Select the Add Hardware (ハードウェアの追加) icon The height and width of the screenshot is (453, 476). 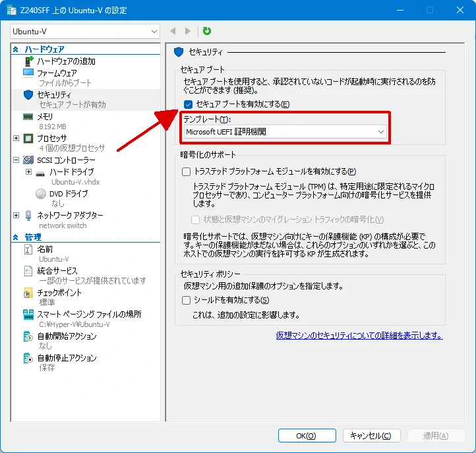click(29, 61)
